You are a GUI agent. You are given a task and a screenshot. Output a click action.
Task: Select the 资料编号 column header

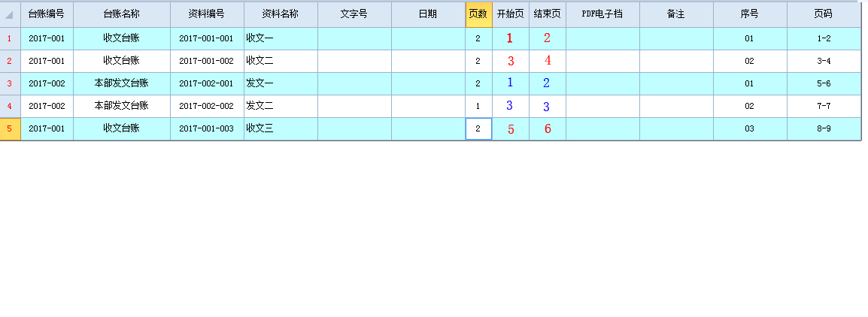(x=207, y=14)
